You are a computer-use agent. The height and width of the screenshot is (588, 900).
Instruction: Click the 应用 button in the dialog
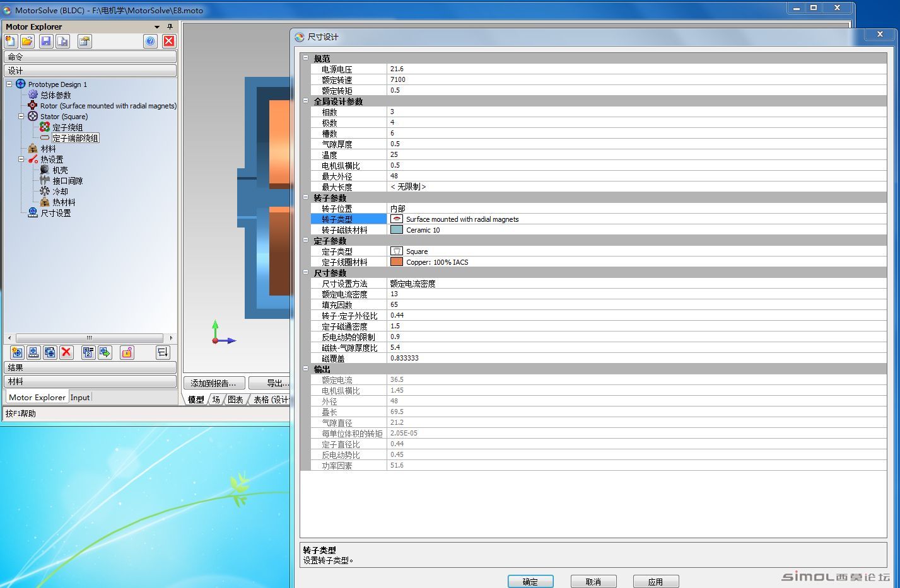coord(656,582)
